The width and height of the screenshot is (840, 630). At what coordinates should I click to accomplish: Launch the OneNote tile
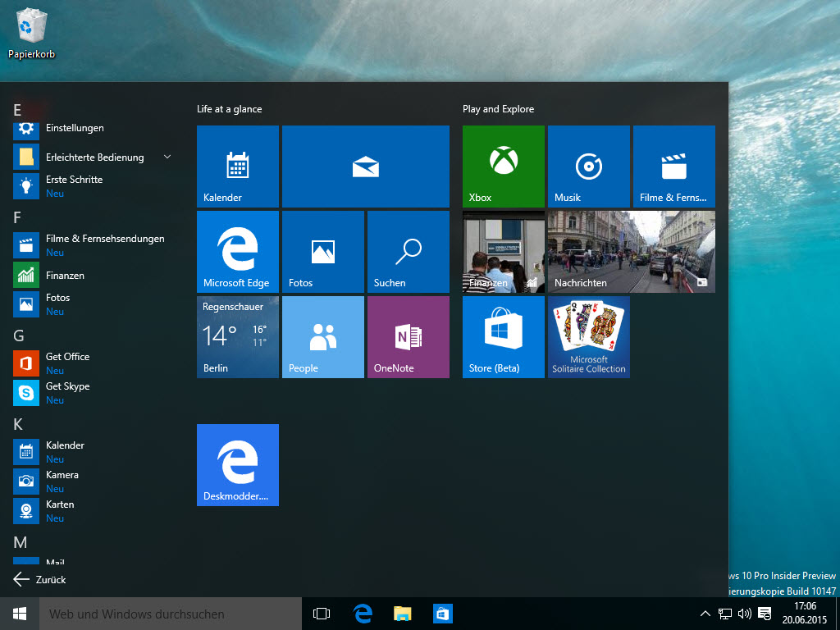409,337
